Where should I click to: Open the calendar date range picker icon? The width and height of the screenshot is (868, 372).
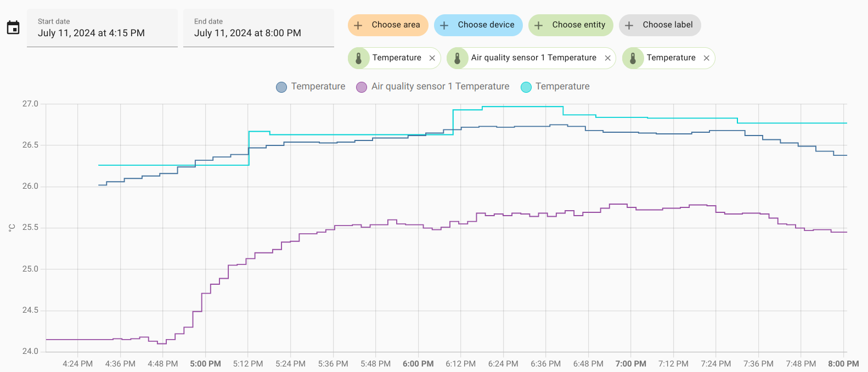point(13,27)
